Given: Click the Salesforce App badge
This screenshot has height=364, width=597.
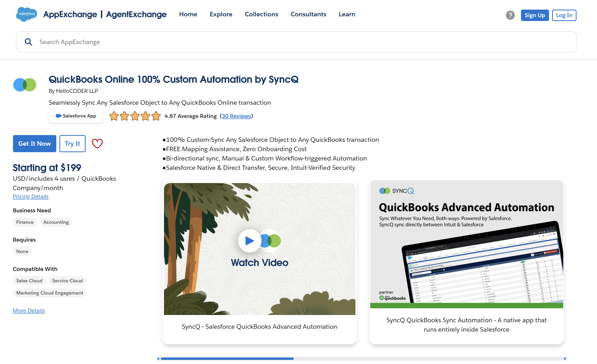Looking at the screenshot, I should pyautogui.click(x=76, y=116).
